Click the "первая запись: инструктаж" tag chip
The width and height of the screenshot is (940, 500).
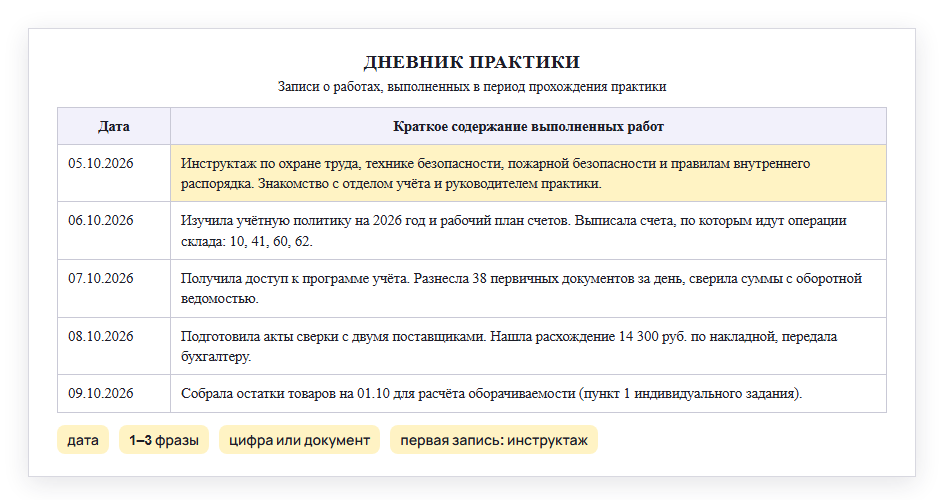494,440
